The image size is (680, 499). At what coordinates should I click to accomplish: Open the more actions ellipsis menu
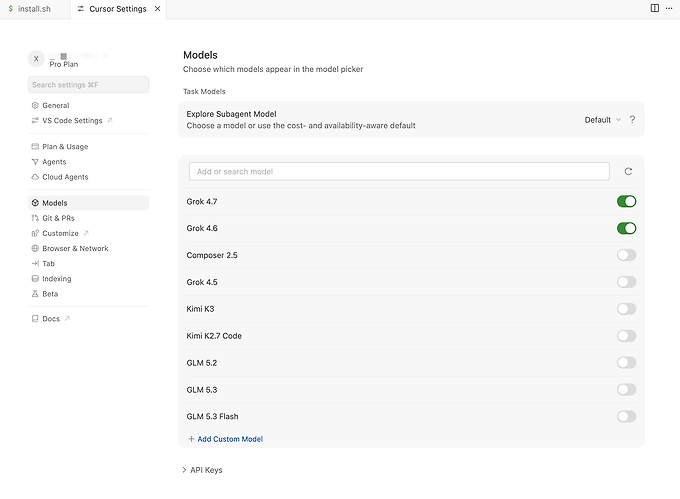point(669,8)
